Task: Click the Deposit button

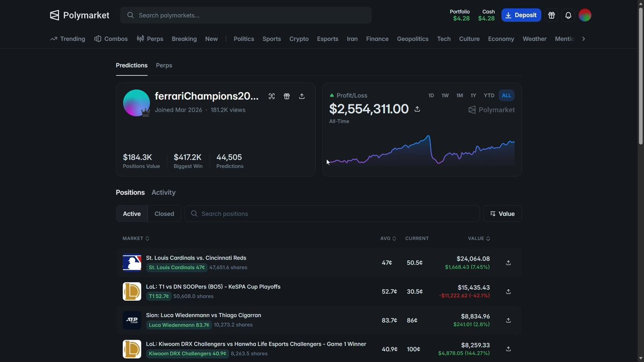Action: (x=521, y=15)
